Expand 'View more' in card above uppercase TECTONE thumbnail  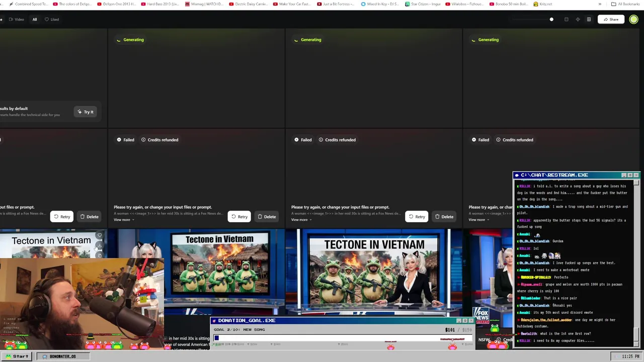click(301, 220)
